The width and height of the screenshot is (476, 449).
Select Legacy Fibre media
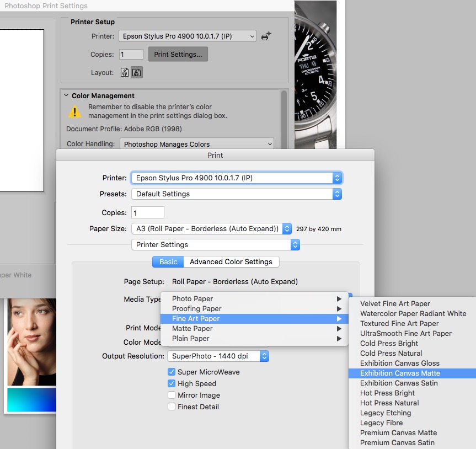[412, 423]
